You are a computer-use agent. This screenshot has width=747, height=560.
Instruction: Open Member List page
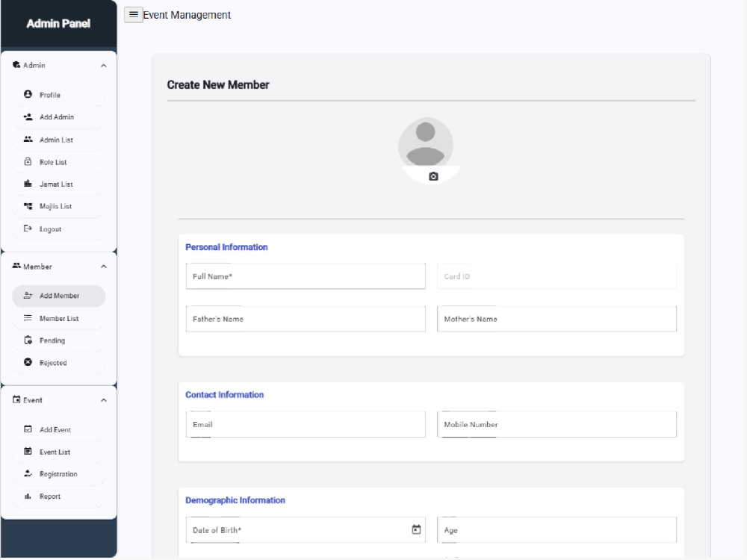58,318
